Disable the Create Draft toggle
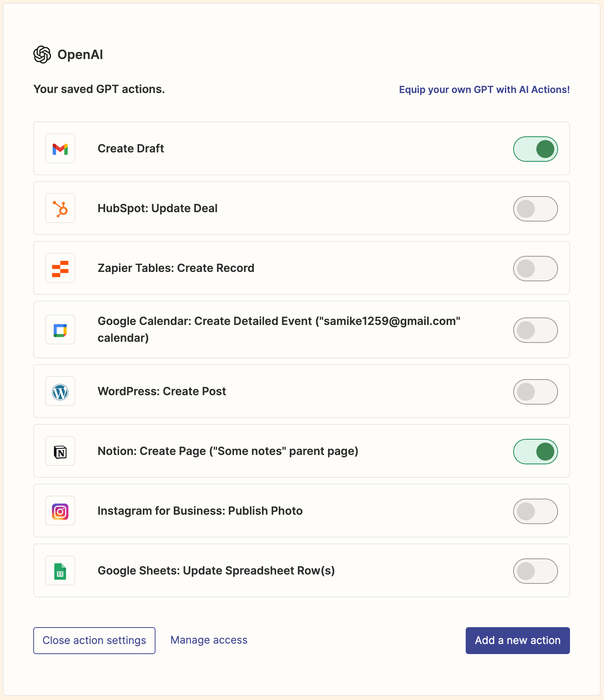Viewport: 604px width, 700px height. click(535, 149)
